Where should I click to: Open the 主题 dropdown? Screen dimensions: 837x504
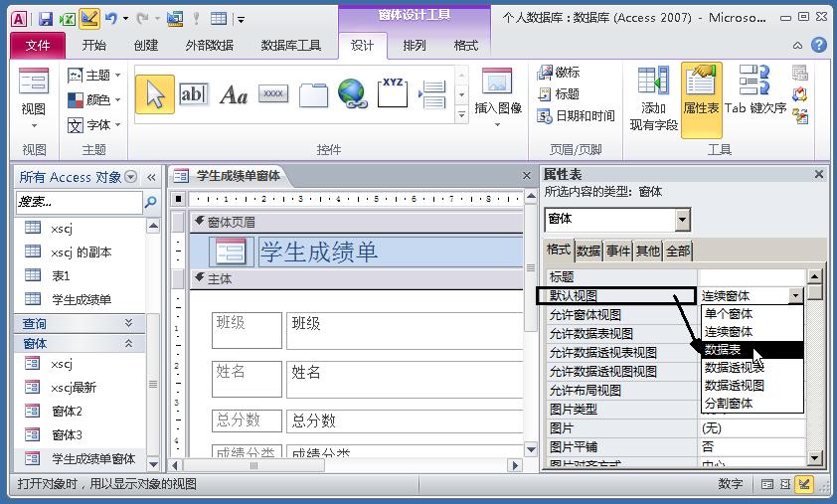(x=95, y=76)
